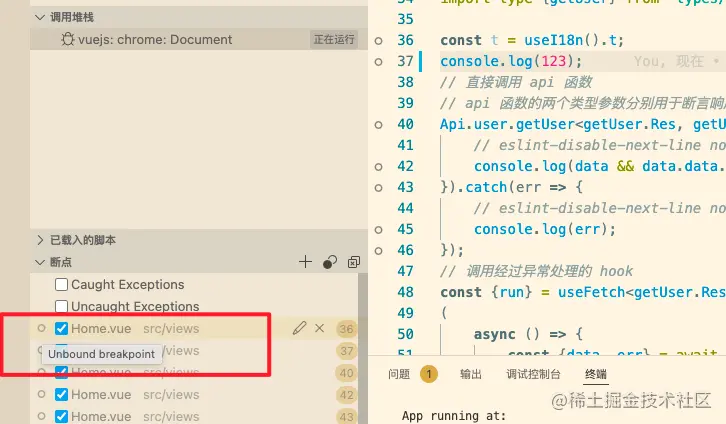
Task: Click the pencil edit icon on line 36 breakpoint
Action: 299,328
